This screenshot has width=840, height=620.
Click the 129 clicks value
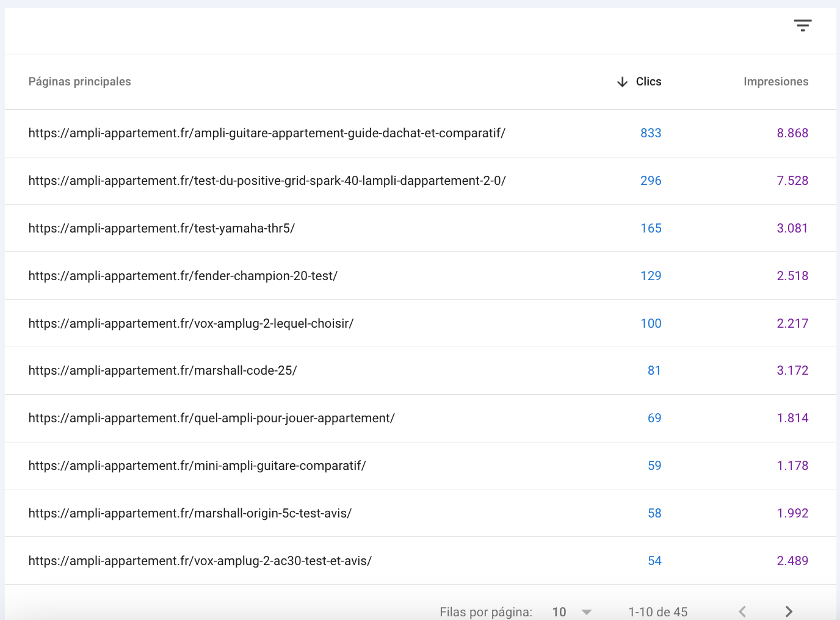651,276
